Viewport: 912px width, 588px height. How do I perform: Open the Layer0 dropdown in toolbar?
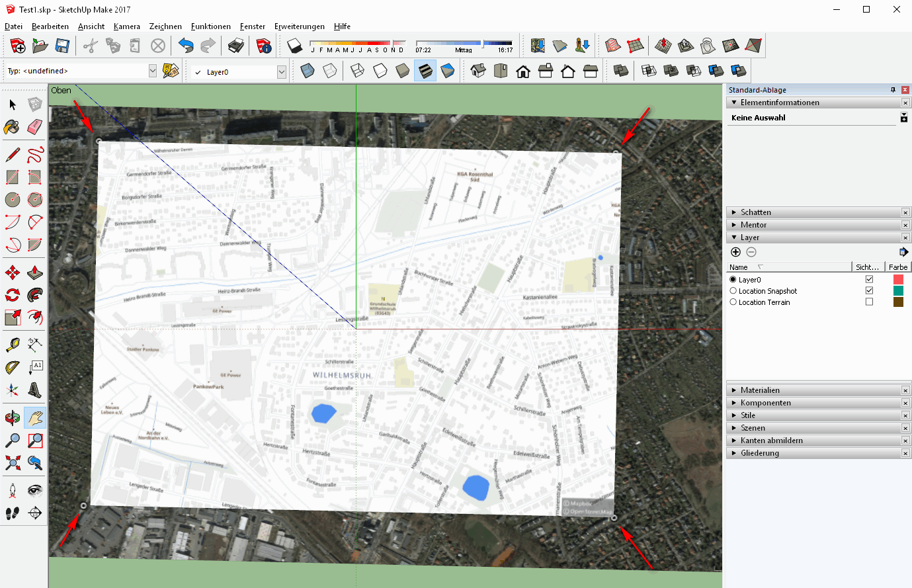(x=282, y=71)
